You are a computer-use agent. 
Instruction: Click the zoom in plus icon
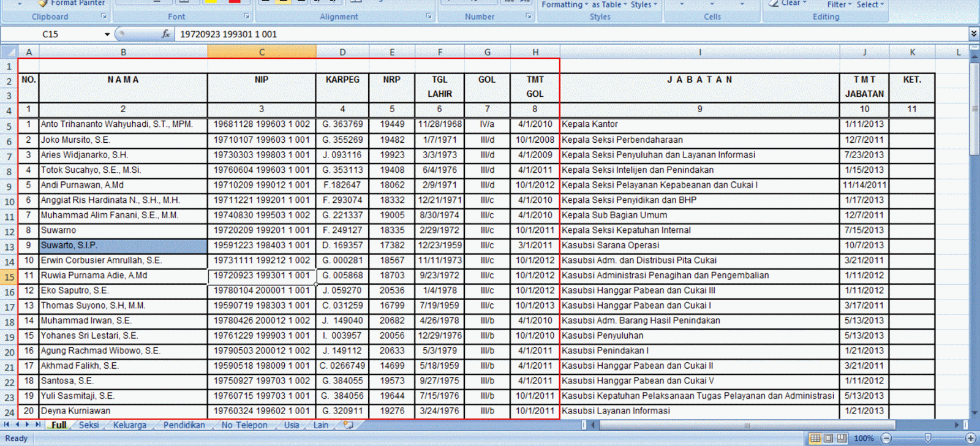pos(970,438)
